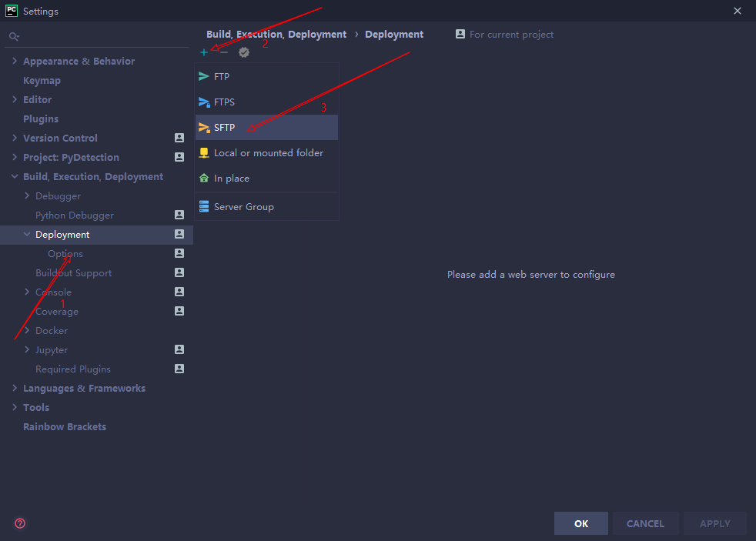756x541 pixels.
Task: Click the FTP arrow icon
Action: 204,77
